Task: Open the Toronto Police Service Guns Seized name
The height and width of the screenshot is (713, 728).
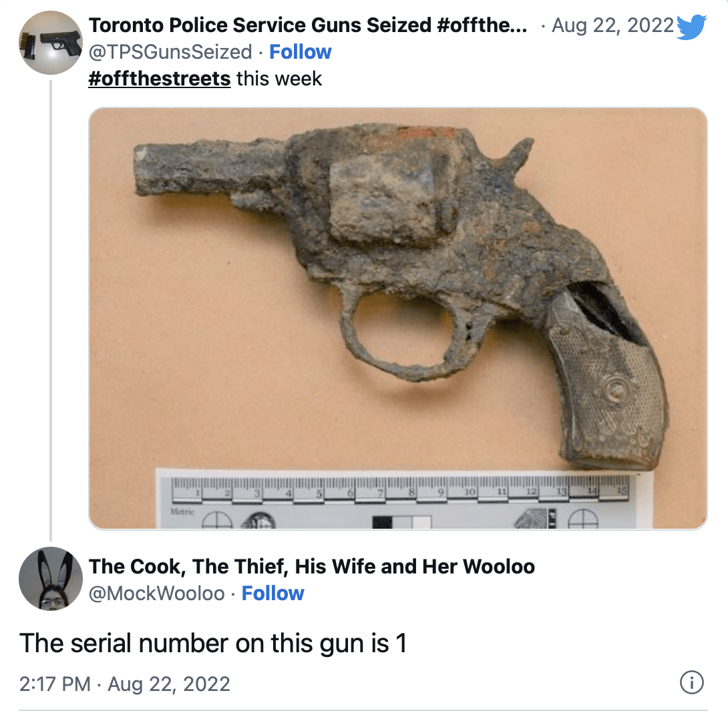Action: pos(307,25)
